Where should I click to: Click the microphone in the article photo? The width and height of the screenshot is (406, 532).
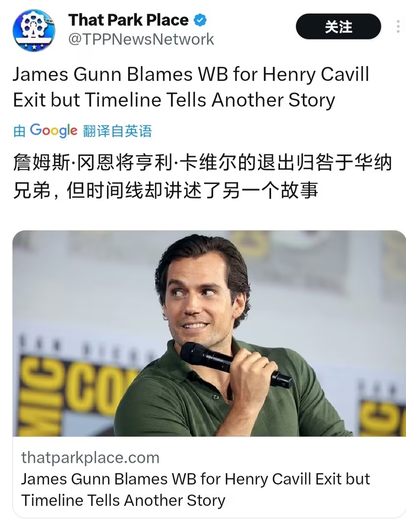pyautogui.click(x=235, y=365)
